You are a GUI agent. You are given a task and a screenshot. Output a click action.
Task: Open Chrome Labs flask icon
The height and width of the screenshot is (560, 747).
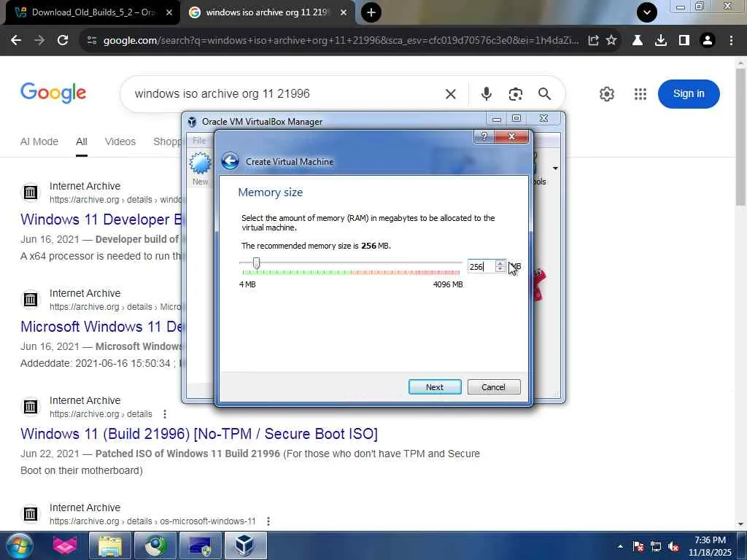tap(637, 41)
